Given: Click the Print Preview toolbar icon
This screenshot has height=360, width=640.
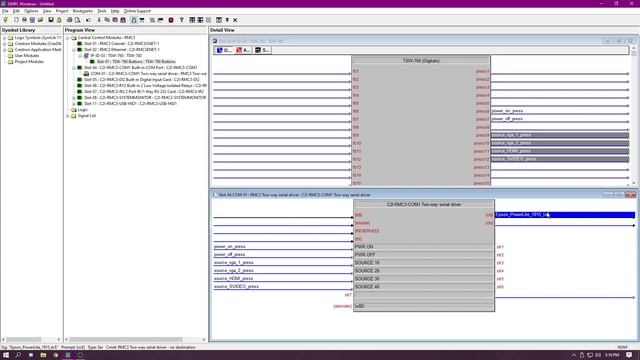Looking at the screenshot, I should pos(77,20).
